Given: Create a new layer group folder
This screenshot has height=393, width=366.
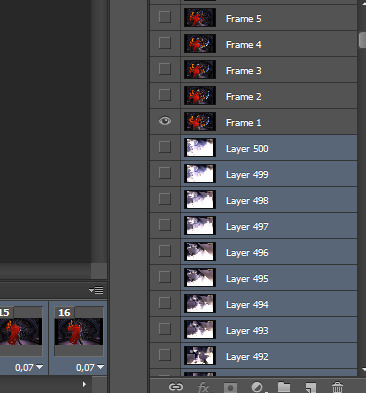Looking at the screenshot, I should coord(284,387).
